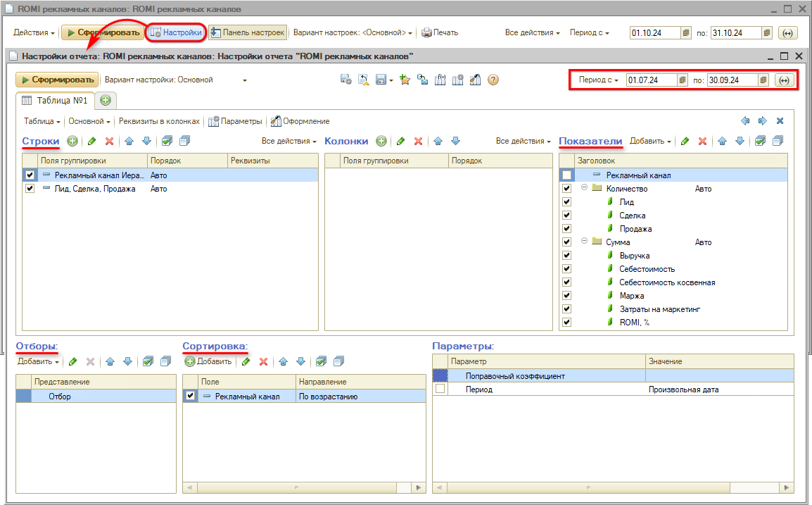The height and width of the screenshot is (505, 812).
Task: Edit the selected Сортировка field with pencil
Action: click(246, 361)
